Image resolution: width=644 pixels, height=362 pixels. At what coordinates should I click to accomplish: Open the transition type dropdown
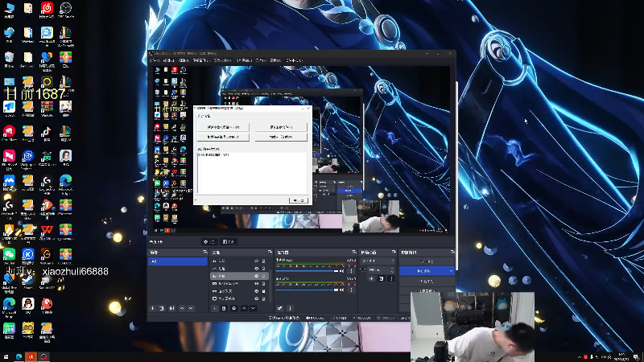[378, 261]
